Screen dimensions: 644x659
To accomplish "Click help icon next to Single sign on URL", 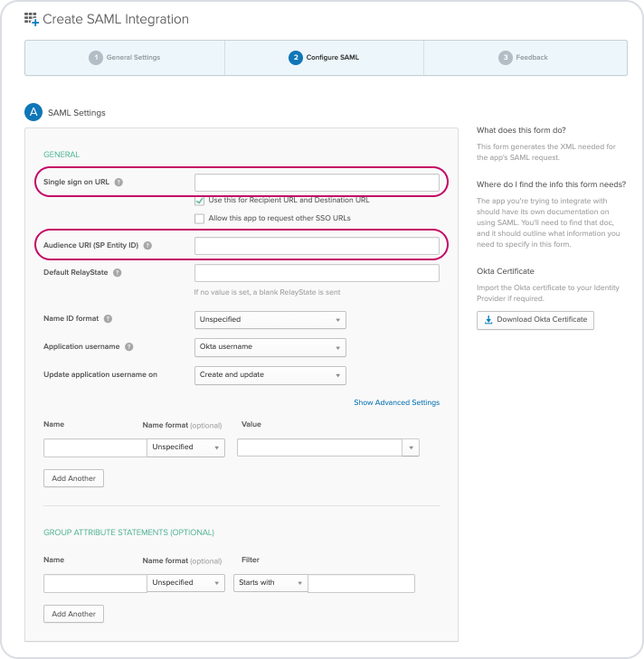I will point(119,183).
